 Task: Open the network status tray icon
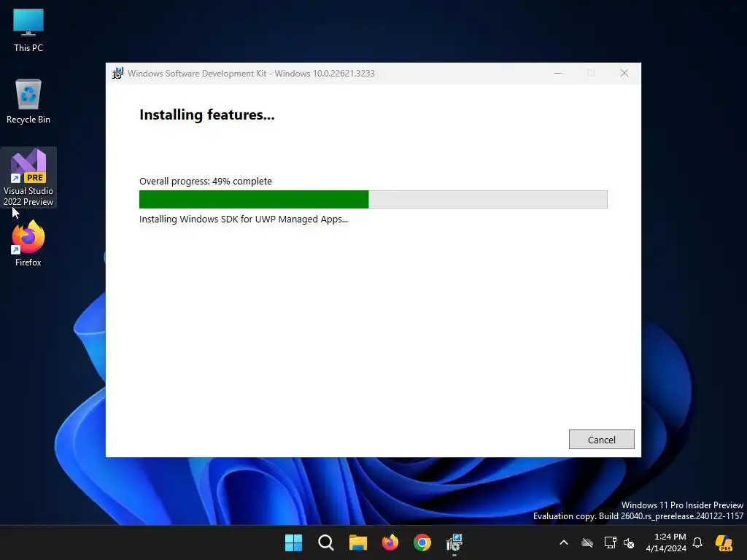pos(611,542)
